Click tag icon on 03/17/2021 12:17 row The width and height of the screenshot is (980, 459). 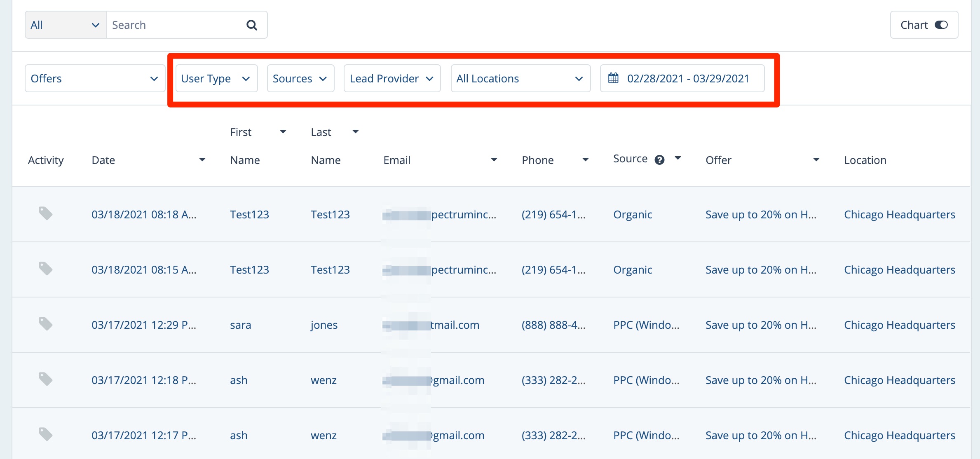click(x=45, y=434)
